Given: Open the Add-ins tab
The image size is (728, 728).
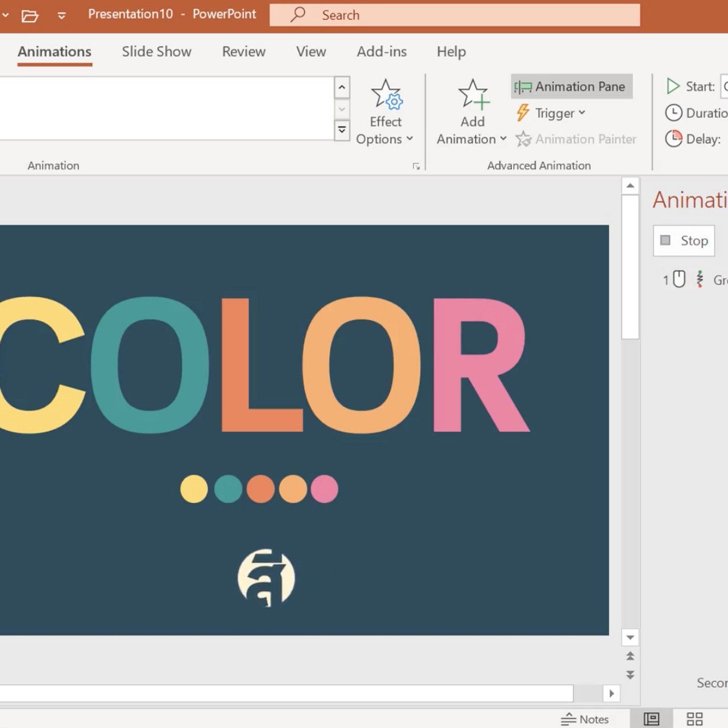Looking at the screenshot, I should (x=382, y=52).
